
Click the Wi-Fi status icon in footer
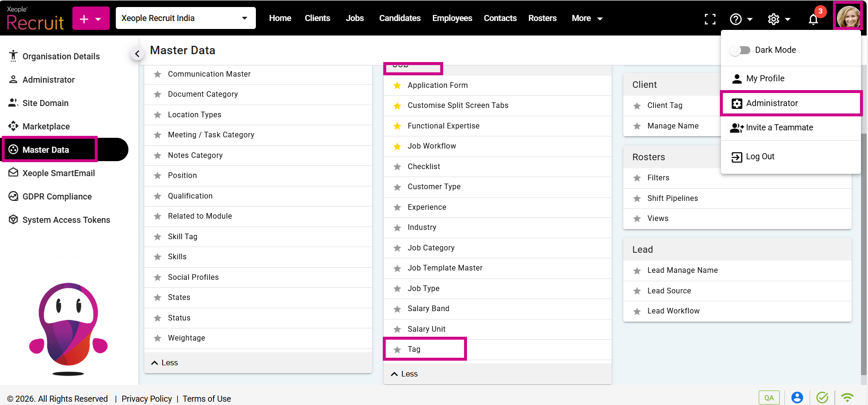847,398
